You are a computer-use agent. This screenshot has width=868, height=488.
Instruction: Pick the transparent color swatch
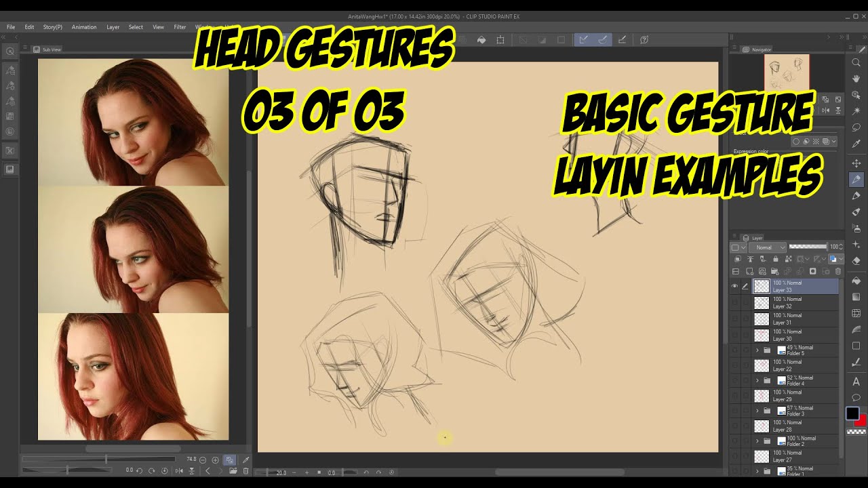[856, 431]
